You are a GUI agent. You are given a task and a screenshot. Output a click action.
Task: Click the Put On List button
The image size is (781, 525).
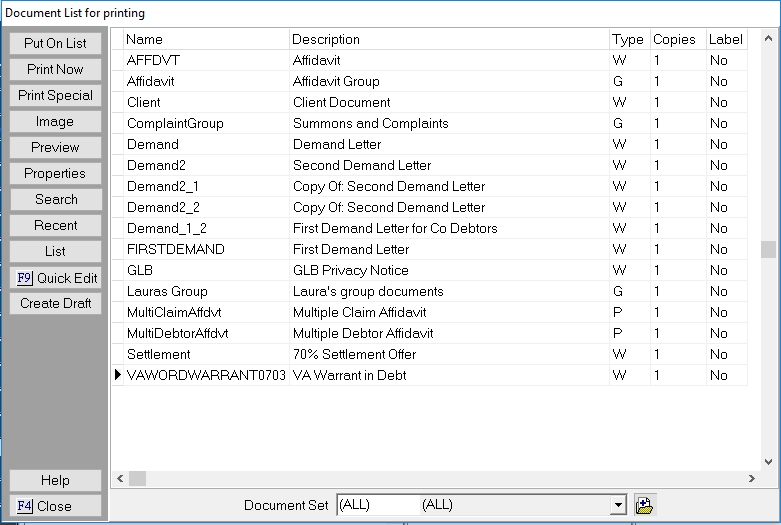click(56, 43)
